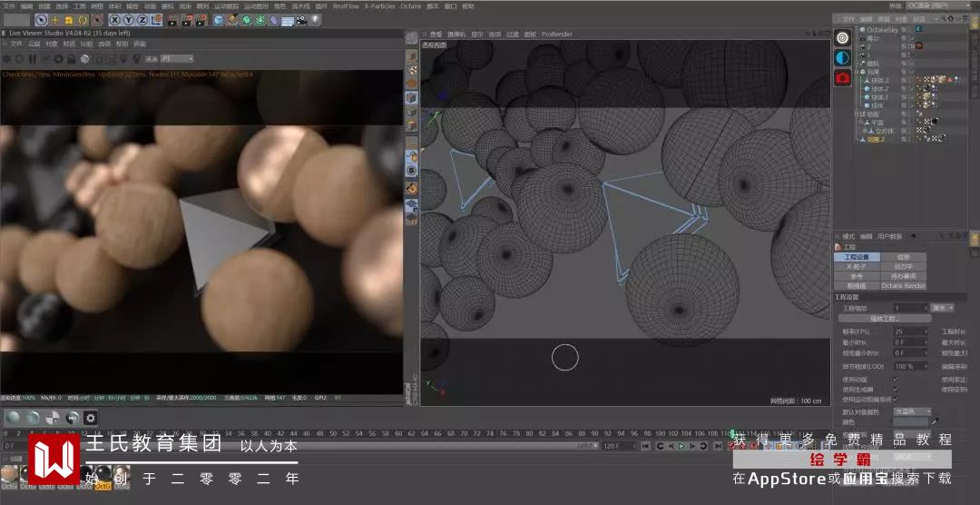Pick color with eyedropper icon
980x505 pixels.
(936, 422)
